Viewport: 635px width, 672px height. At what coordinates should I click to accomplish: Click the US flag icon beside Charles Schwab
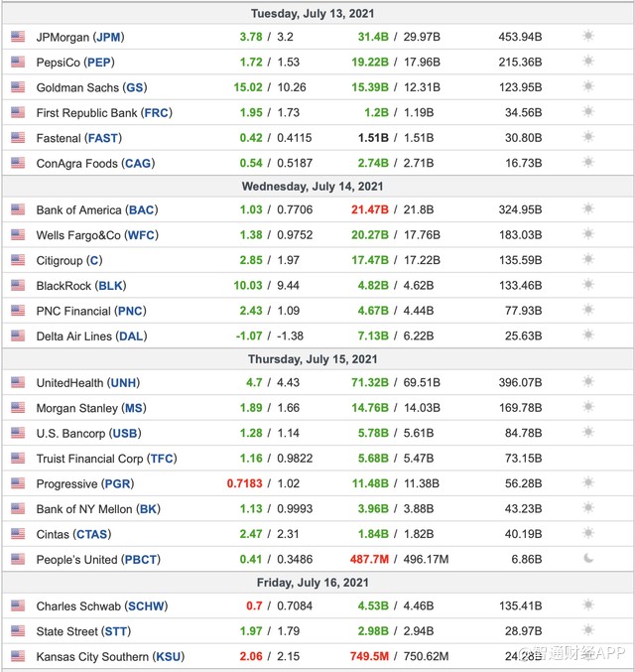18,605
